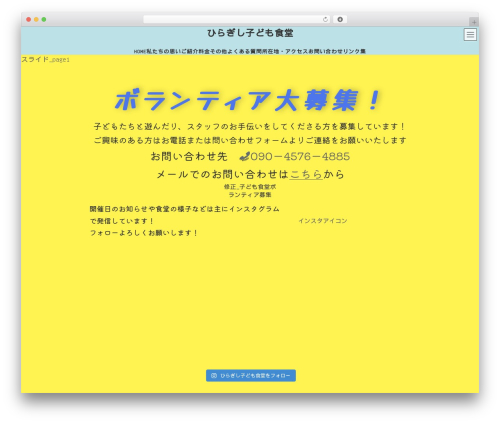Open the HOME navigation item
500x423 pixels.
(140, 51)
